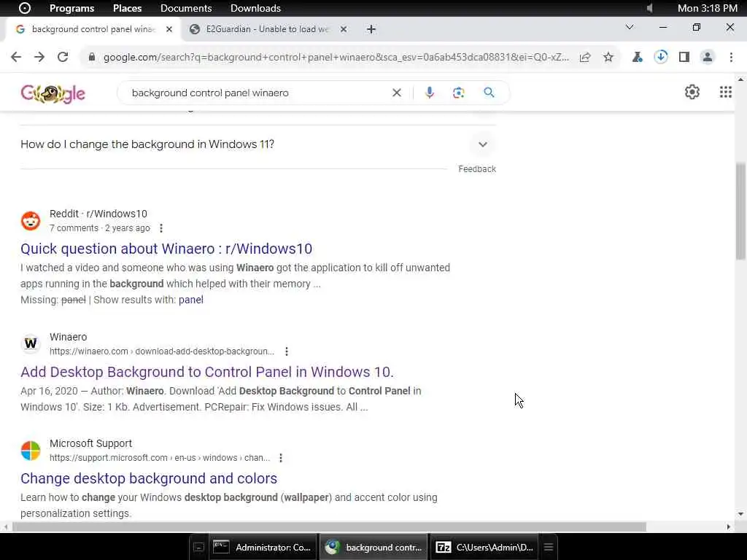747x560 pixels.
Task: Click the horizontal page scrollbar
Action: (x=329, y=526)
